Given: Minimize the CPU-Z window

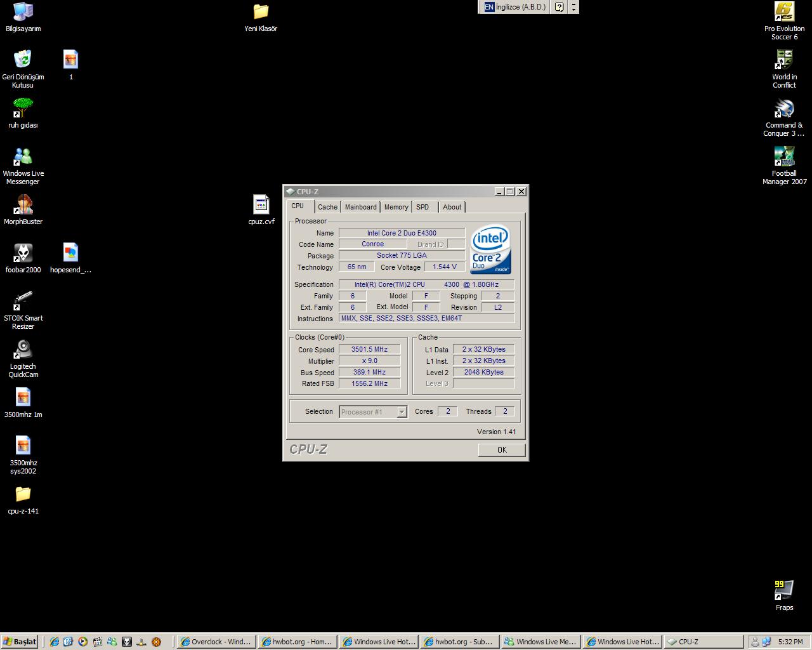Looking at the screenshot, I should pyautogui.click(x=499, y=191).
